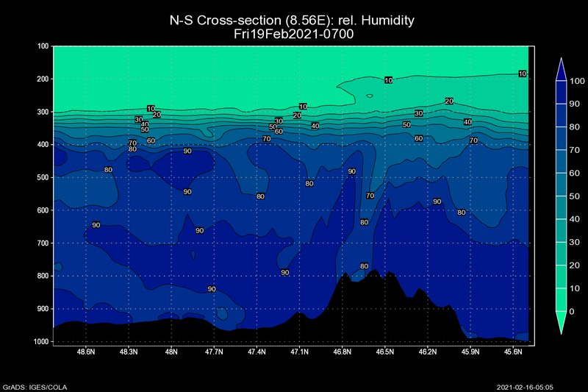The height and width of the screenshot is (392, 588).
Task: Click the latitude label '45.9N'
Action: point(470,352)
